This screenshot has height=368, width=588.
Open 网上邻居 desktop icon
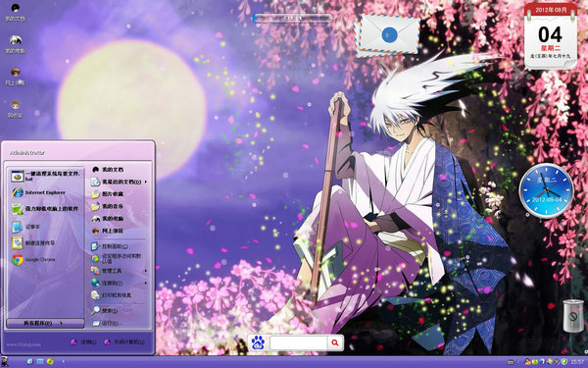[15, 77]
